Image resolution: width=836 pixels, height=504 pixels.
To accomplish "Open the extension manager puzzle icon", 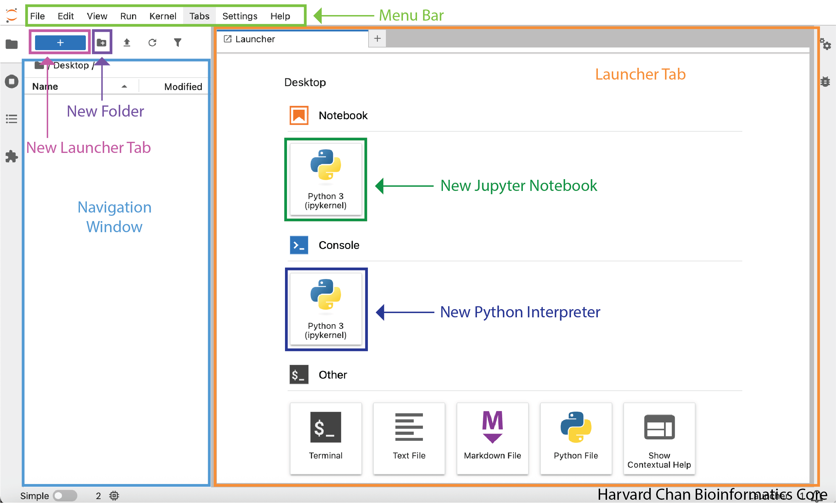I will [11, 156].
